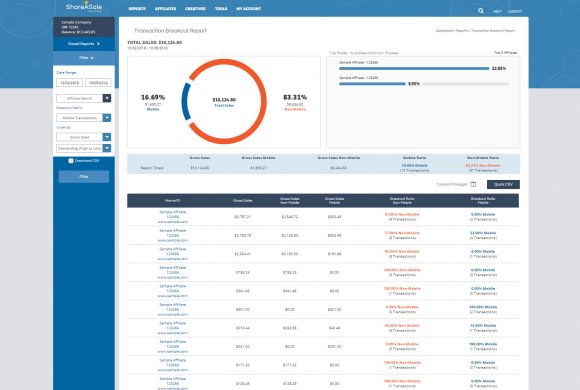Screen dimensions: 580x390
Task: Open the Descending (High to Low) dropdown
Action: [x=84, y=148]
